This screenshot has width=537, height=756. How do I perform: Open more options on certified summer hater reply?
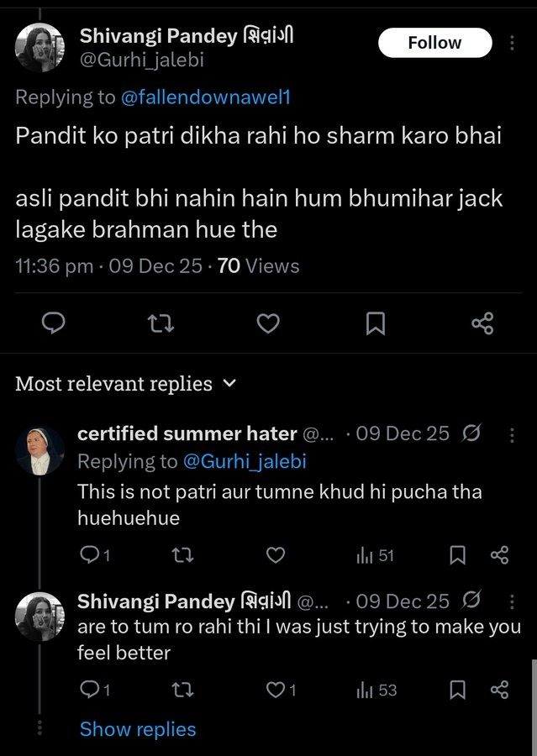point(512,434)
